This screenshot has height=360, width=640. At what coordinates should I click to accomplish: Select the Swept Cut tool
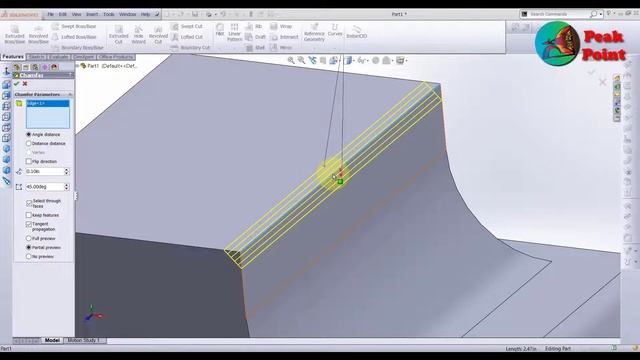click(187, 26)
